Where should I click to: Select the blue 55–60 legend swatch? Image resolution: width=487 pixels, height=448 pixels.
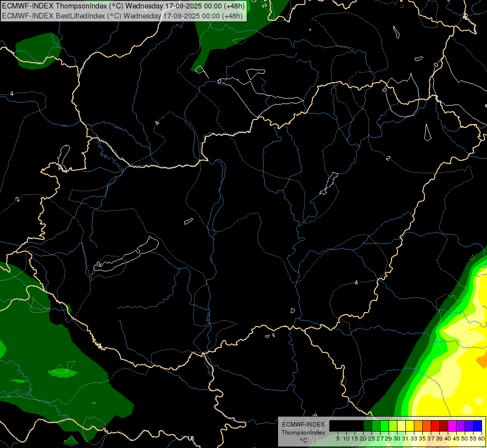(478, 426)
